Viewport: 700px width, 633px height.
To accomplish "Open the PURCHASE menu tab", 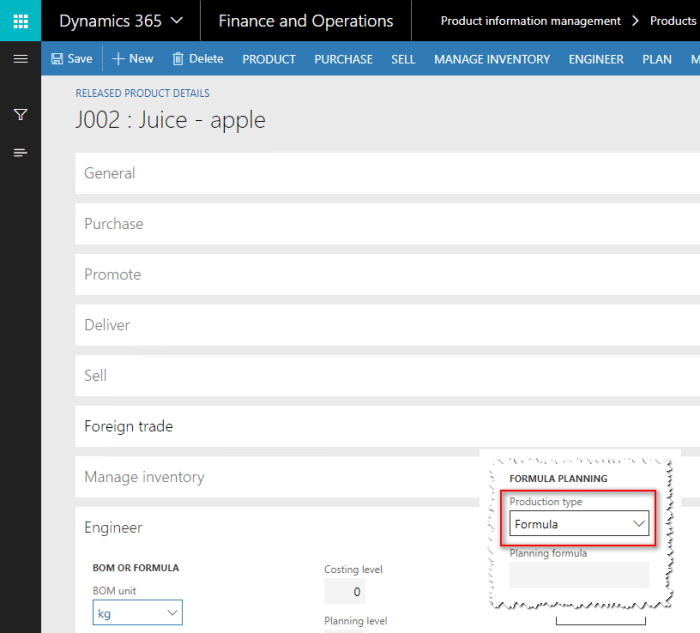I will pos(343,59).
